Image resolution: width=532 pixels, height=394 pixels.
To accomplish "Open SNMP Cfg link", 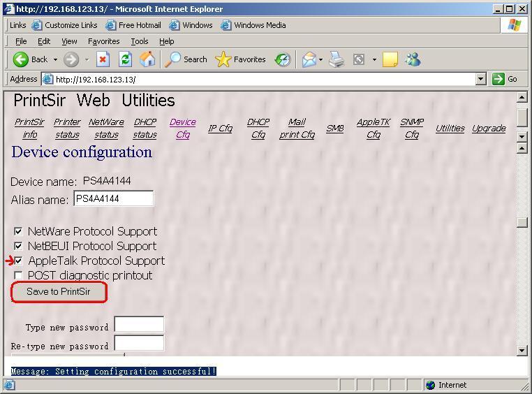I will pos(412,129).
